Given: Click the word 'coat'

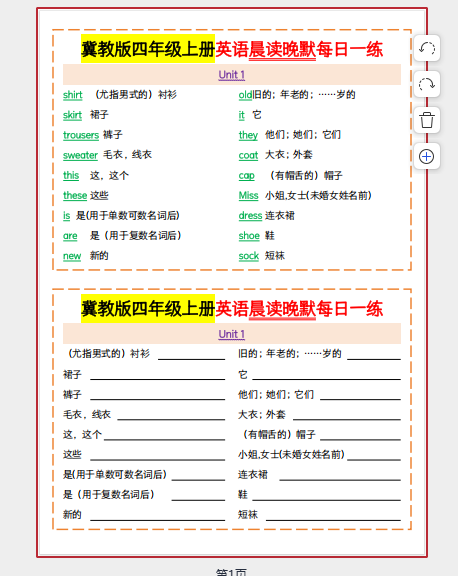Looking at the screenshot, I should click(x=248, y=155).
